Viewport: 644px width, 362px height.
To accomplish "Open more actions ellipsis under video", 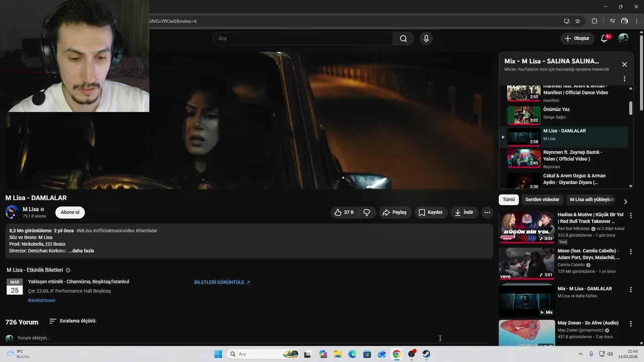I will [x=487, y=213].
